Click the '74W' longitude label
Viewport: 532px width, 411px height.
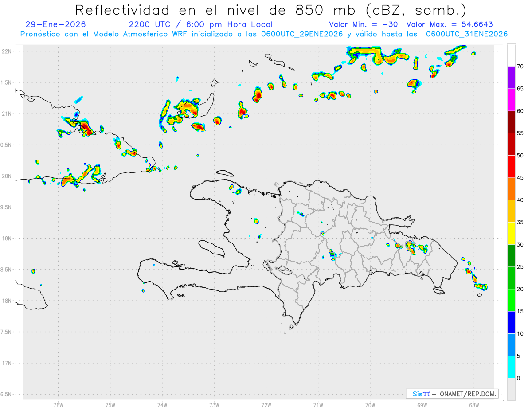[162, 405]
